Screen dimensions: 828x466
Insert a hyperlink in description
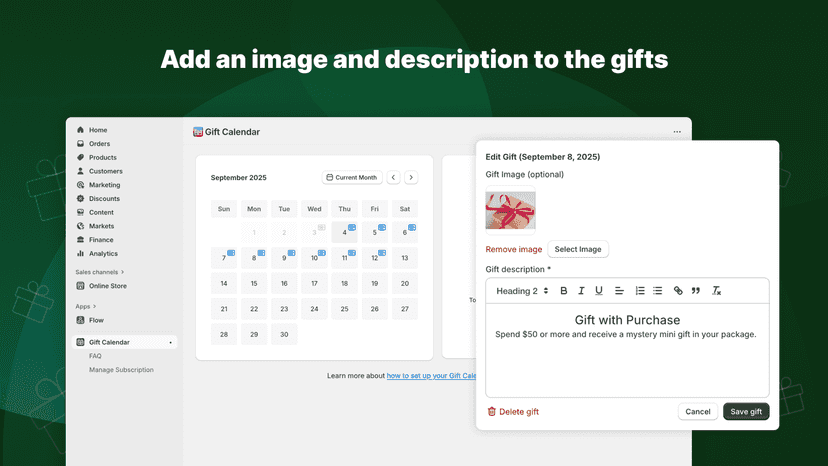tap(678, 291)
